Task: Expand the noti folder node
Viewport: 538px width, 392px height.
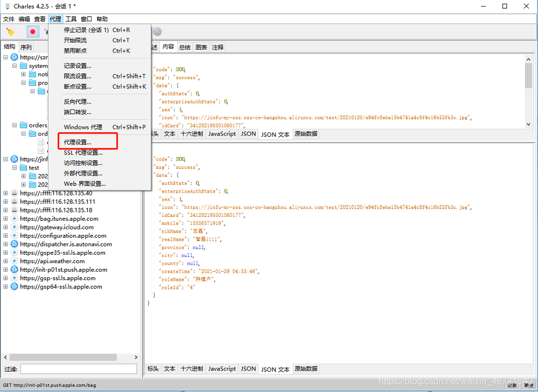Action: (24, 74)
